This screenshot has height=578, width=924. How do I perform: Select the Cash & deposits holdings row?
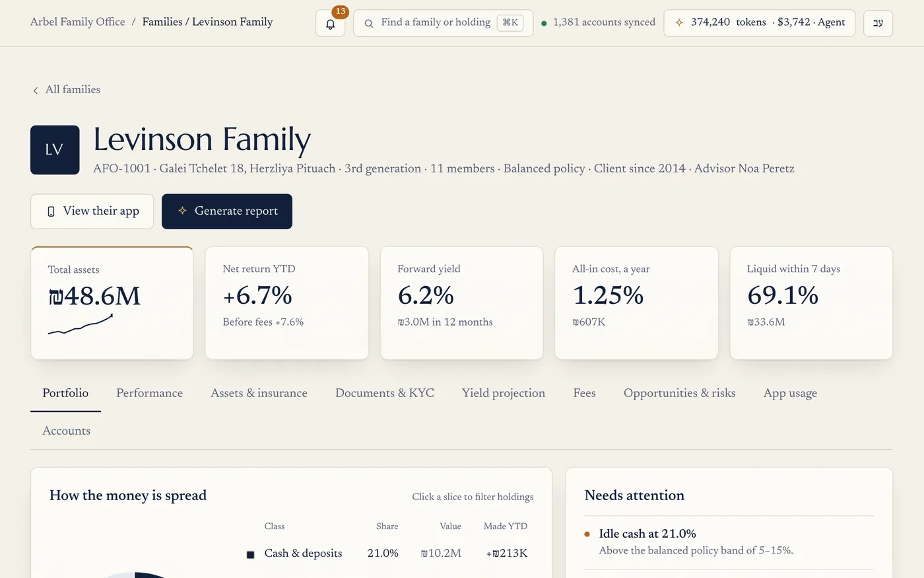(x=387, y=554)
